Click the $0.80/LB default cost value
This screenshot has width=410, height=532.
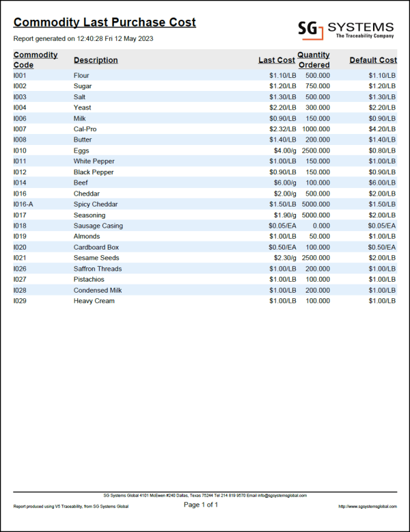coord(382,150)
